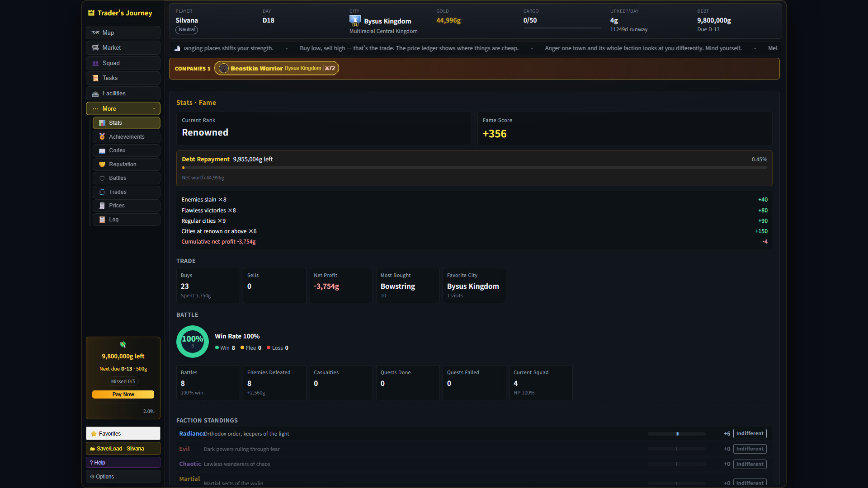Click the cargo capacity bar

click(x=562, y=28)
